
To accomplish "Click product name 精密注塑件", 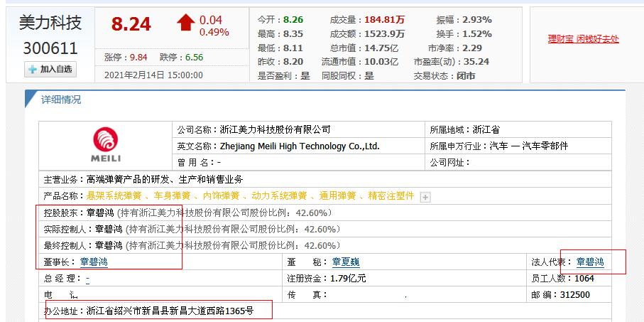I will click(x=391, y=195).
